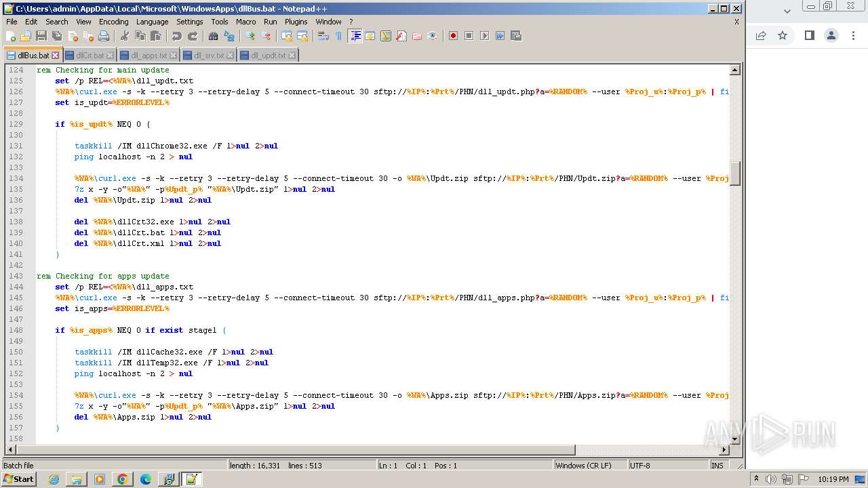The height and width of the screenshot is (488, 868).
Task: Open Find dialog via the binoculars icon
Action: click(x=214, y=36)
